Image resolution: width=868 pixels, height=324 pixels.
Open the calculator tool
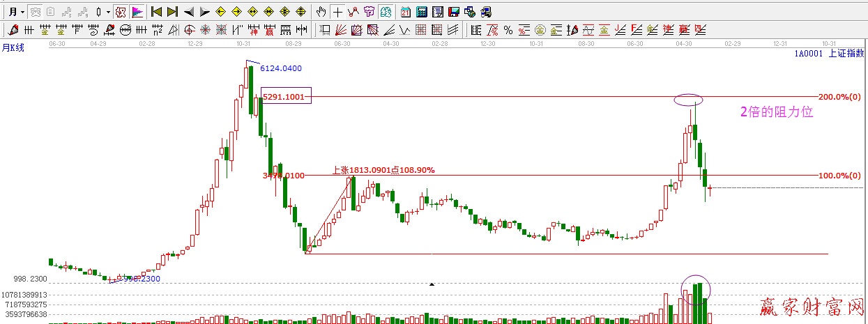(x=422, y=12)
